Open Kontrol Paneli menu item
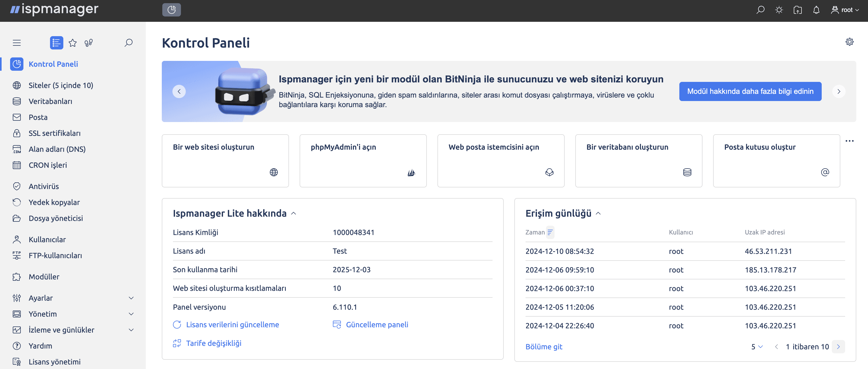 pos(53,64)
